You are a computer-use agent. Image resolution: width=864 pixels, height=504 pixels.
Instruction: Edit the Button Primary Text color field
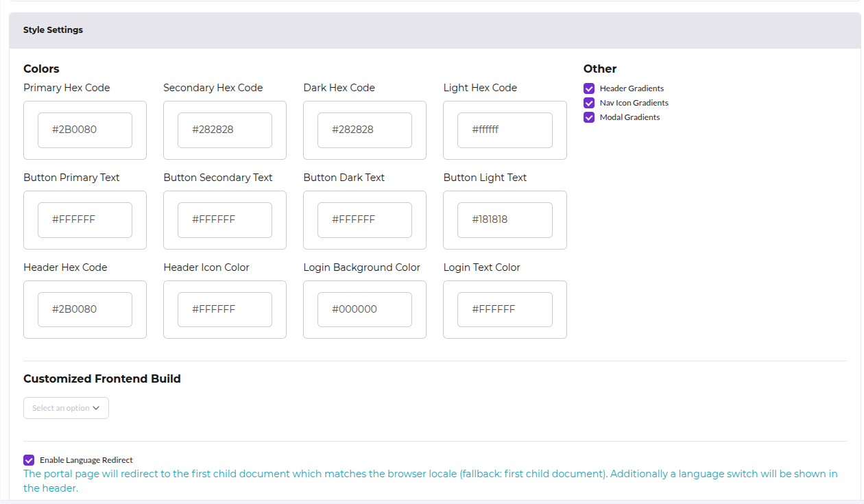click(x=85, y=220)
